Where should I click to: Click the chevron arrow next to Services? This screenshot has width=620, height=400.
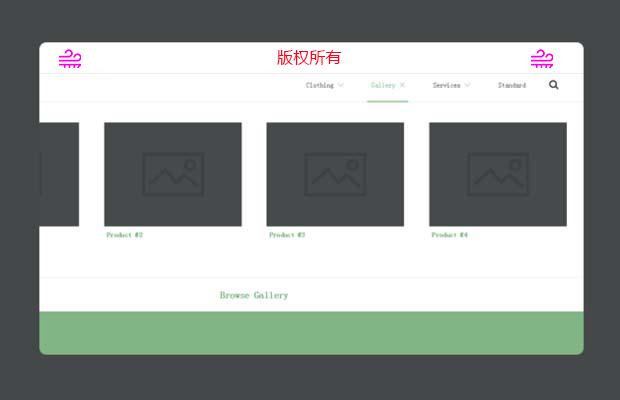point(467,86)
